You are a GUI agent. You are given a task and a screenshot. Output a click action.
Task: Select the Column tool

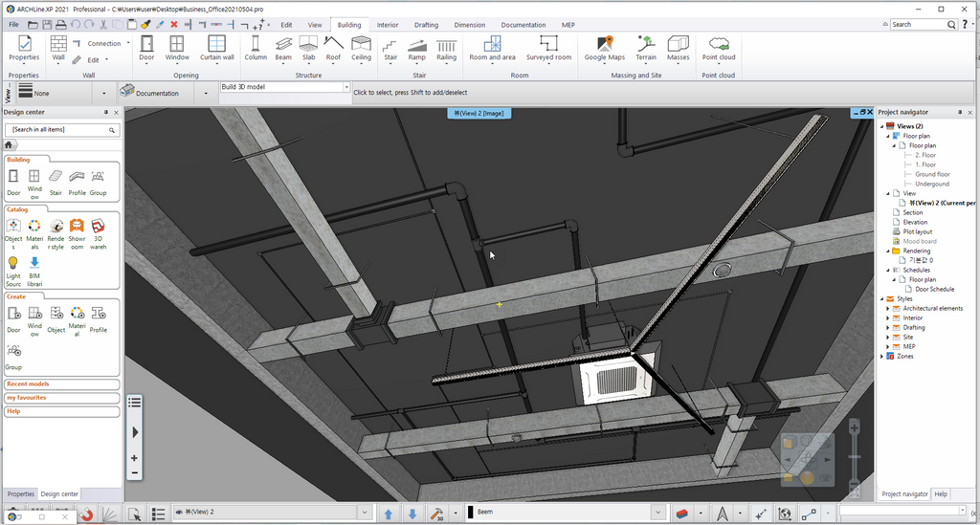(x=256, y=49)
